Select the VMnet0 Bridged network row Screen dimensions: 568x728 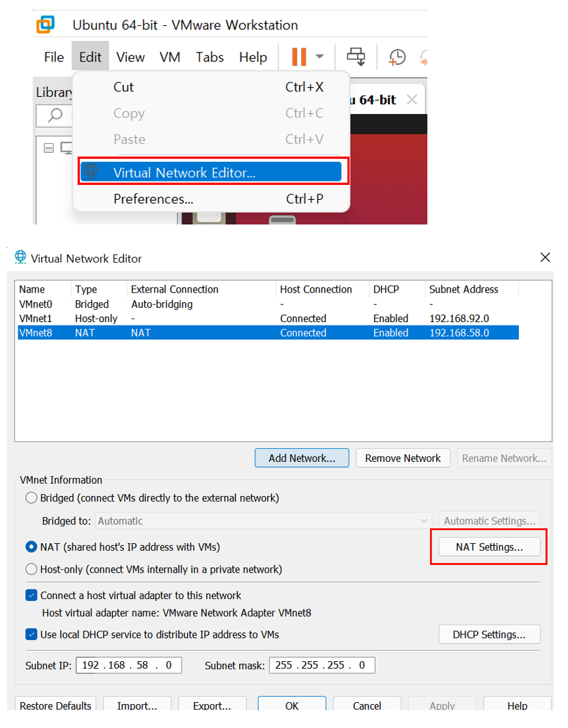(x=268, y=304)
